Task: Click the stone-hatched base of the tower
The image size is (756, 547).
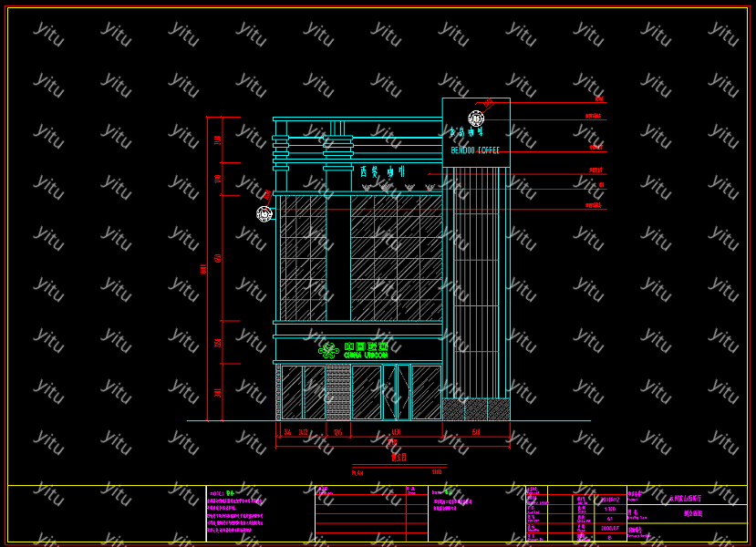Action: (476, 409)
